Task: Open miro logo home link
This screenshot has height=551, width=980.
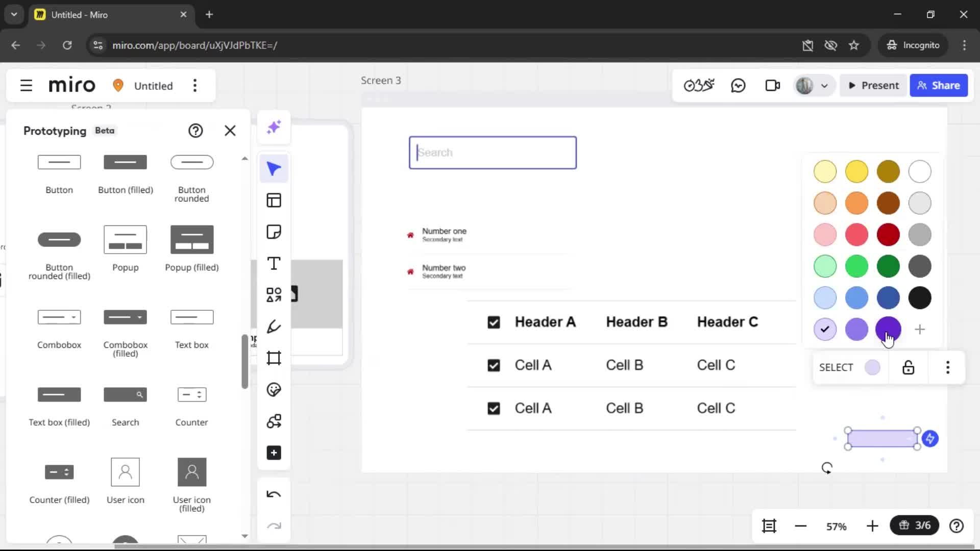Action: (x=72, y=85)
